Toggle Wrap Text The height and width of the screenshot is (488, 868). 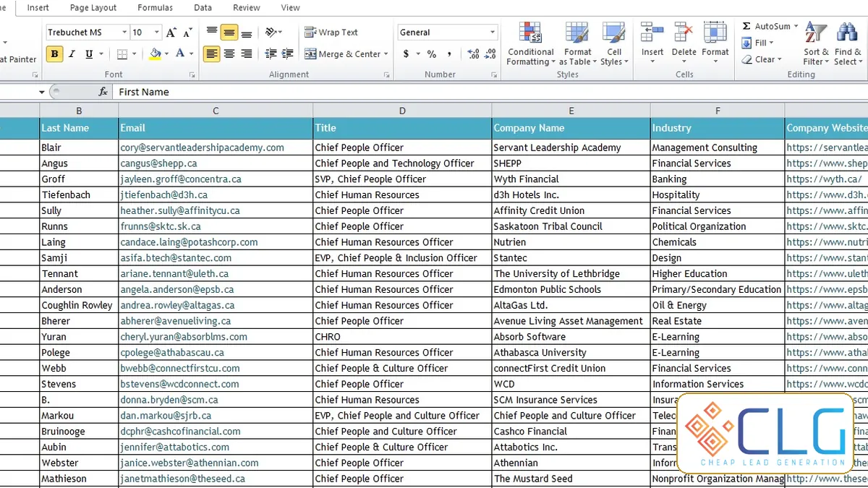[x=331, y=32]
